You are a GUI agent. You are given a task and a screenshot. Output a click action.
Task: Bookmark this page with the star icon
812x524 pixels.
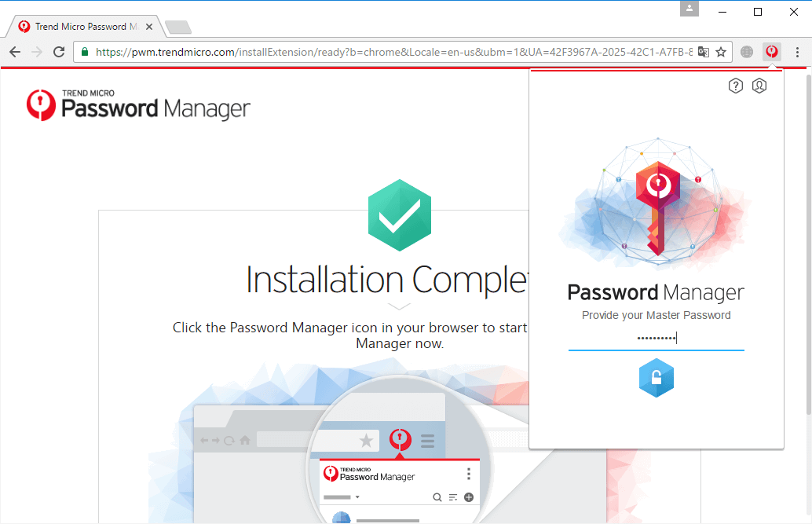(721, 52)
